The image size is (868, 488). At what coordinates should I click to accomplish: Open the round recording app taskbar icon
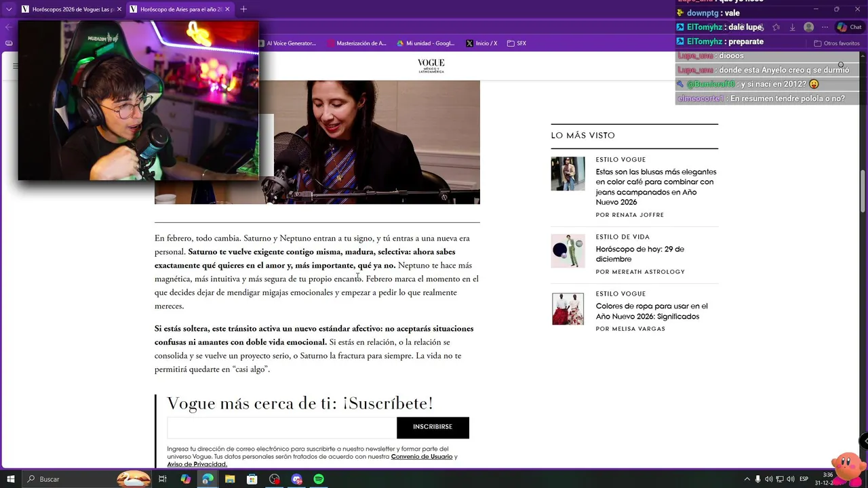pyautogui.click(x=274, y=479)
